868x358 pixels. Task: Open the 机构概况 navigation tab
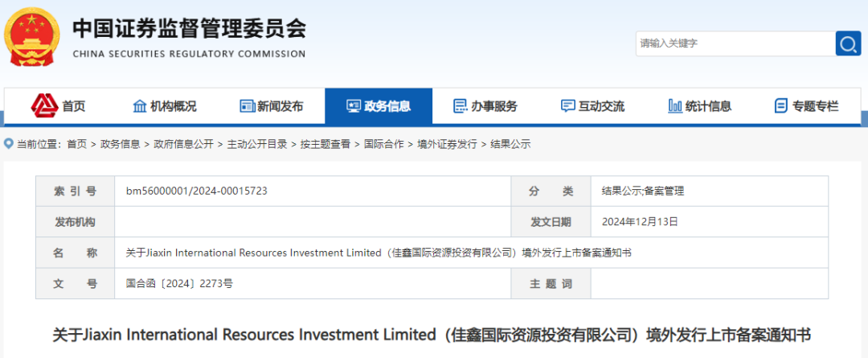click(165, 106)
